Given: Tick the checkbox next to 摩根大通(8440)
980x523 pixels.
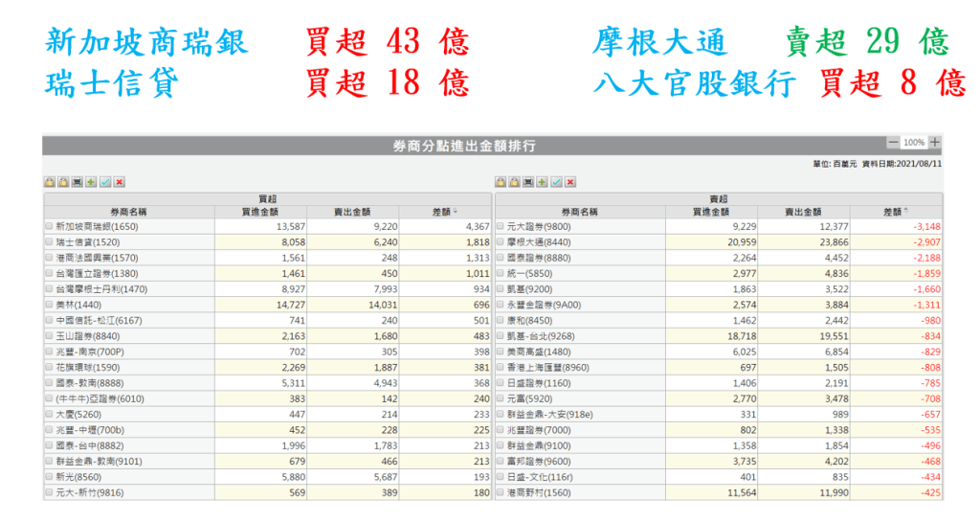Looking at the screenshot, I should (501, 242).
